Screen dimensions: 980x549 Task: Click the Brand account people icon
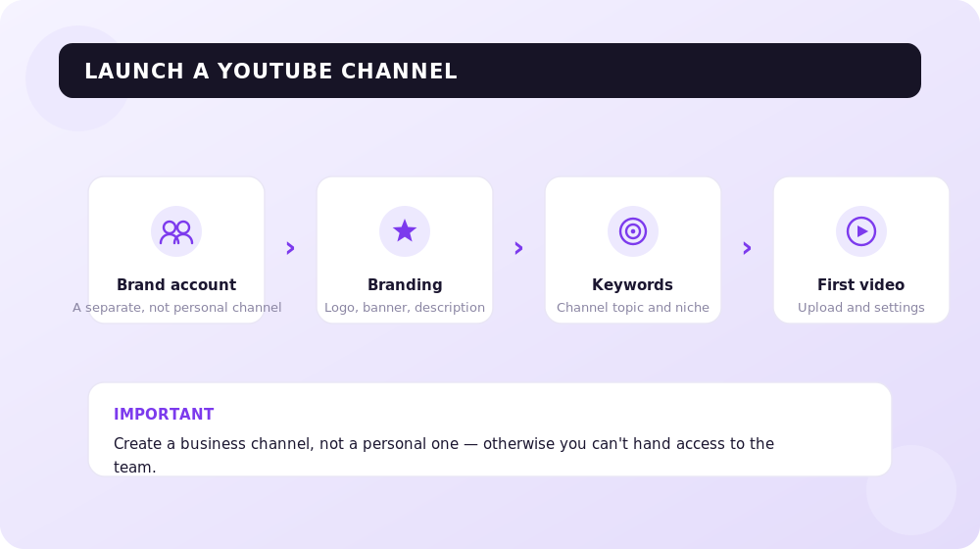(176, 231)
